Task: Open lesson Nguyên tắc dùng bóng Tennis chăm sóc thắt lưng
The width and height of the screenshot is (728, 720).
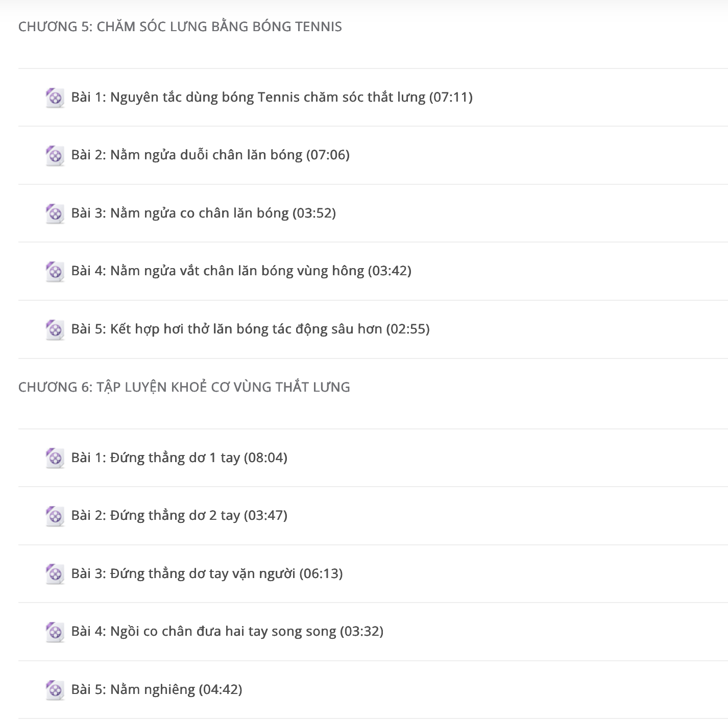Action: [272, 97]
